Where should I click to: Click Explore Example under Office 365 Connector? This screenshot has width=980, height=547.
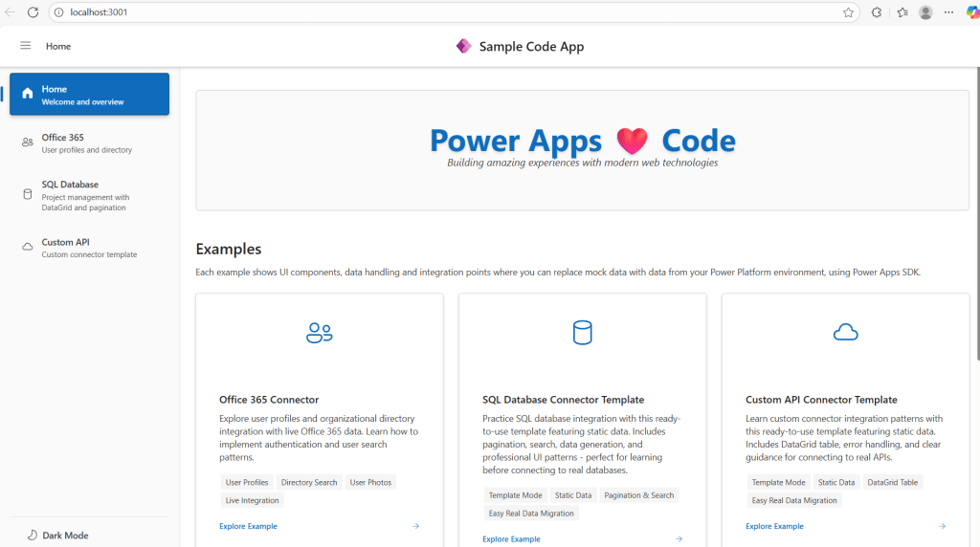point(248,526)
